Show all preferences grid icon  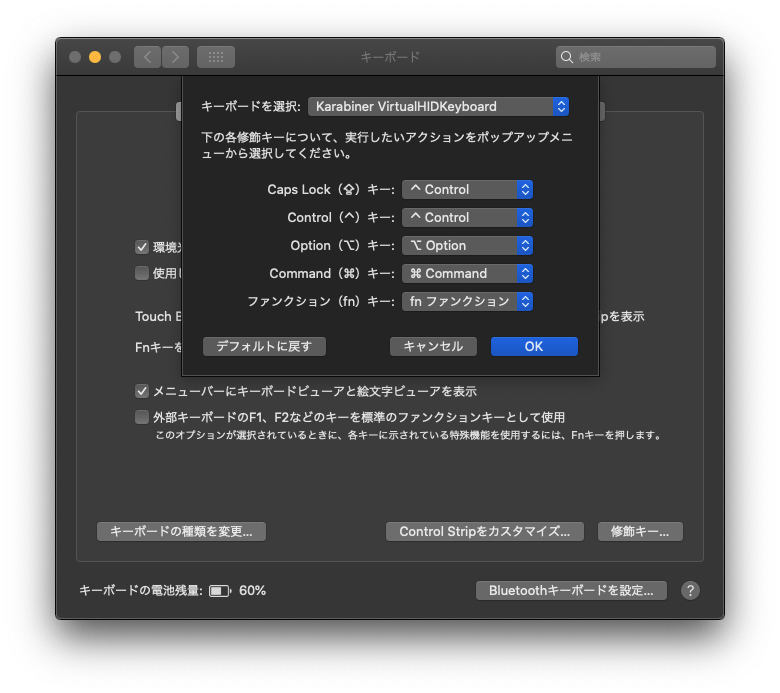[x=216, y=57]
